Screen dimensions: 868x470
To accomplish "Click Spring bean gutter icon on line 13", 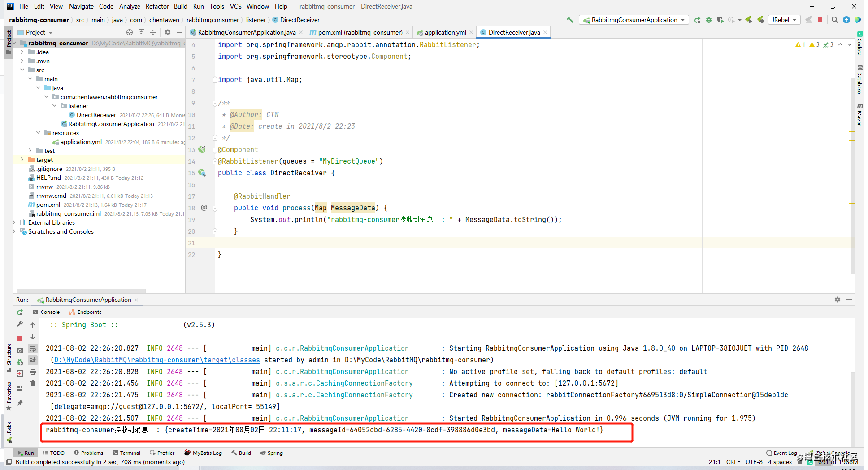I will pyautogui.click(x=202, y=149).
